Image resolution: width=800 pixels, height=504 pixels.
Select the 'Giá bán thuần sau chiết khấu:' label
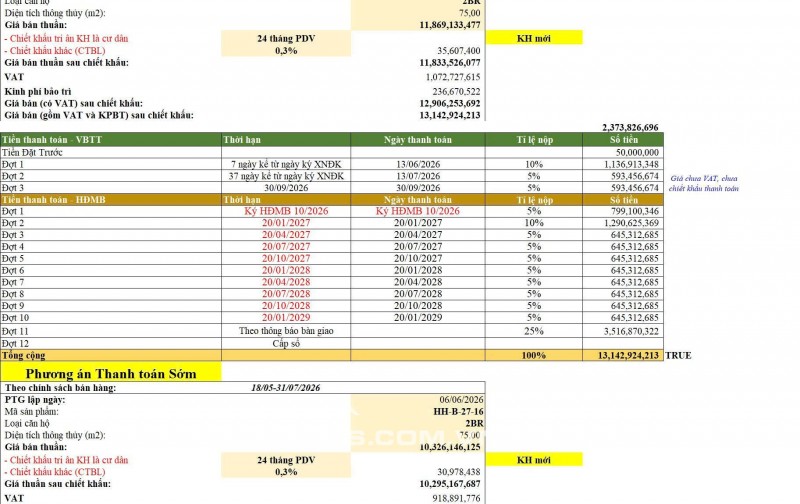click(67, 63)
